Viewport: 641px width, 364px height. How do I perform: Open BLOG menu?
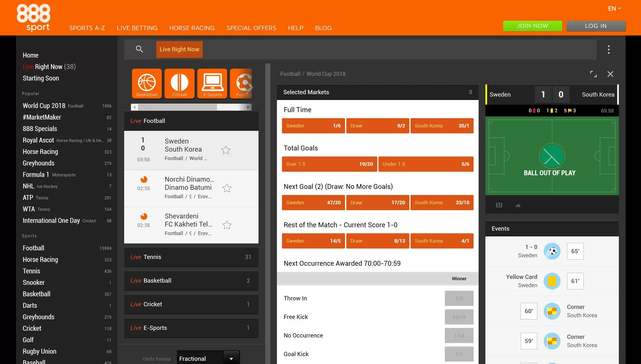323,28
